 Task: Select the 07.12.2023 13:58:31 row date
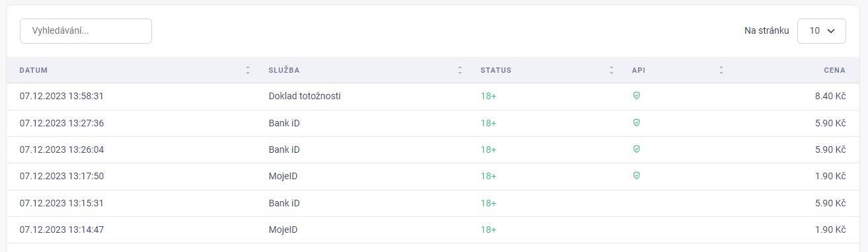61,96
